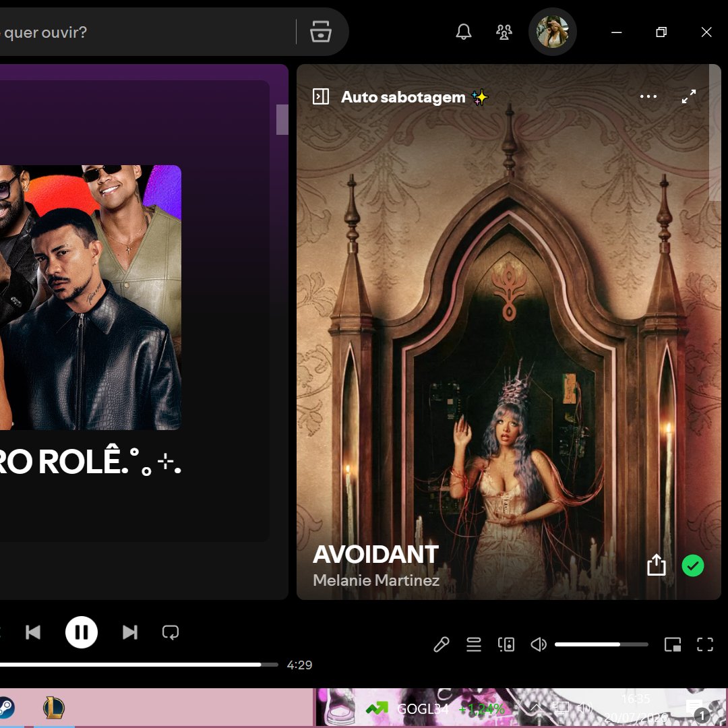Click the Now Playing panel scrollbar

click(x=715, y=132)
